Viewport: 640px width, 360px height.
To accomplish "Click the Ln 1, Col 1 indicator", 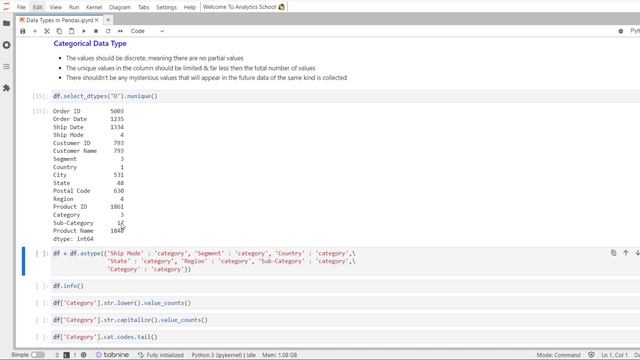I will point(615,355).
